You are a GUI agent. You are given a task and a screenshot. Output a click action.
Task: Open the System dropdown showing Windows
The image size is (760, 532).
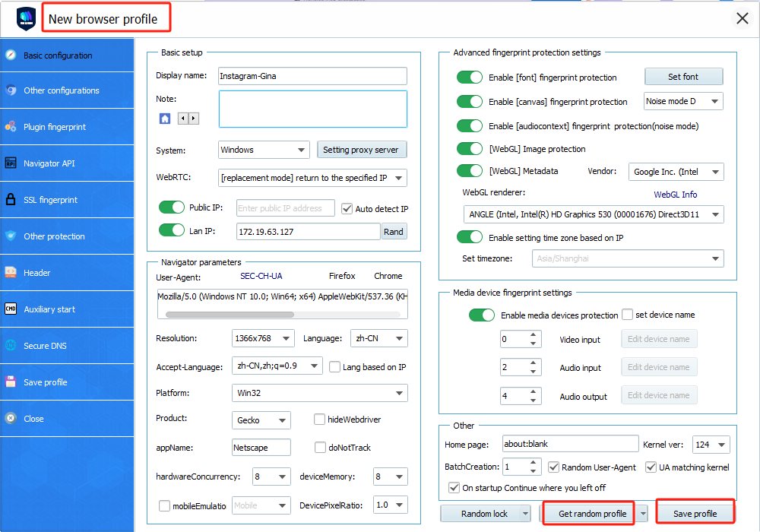coord(263,150)
